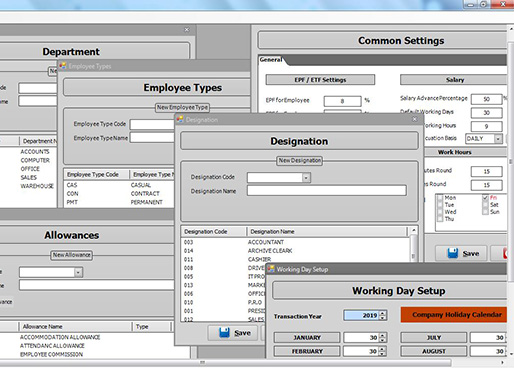Screen dimensions: 514x368
Task: Click the Designation window title icon
Action: (x=180, y=119)
